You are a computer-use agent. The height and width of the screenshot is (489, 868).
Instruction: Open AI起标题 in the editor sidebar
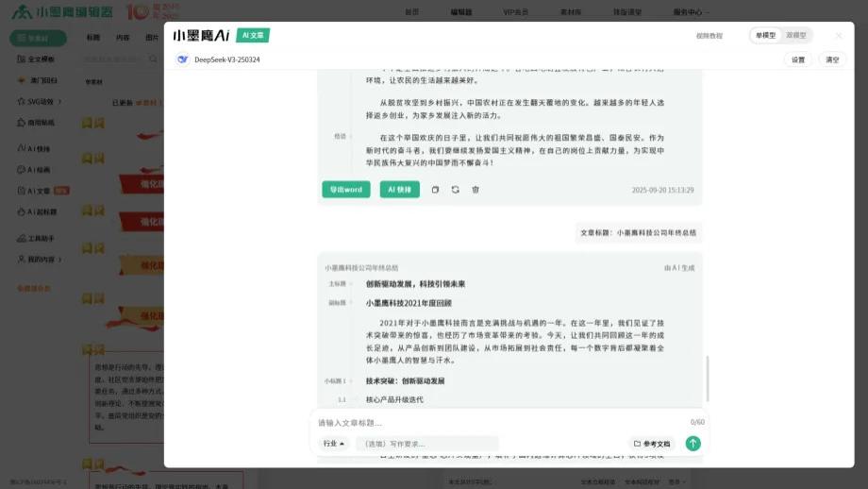(x=37, y=211)
